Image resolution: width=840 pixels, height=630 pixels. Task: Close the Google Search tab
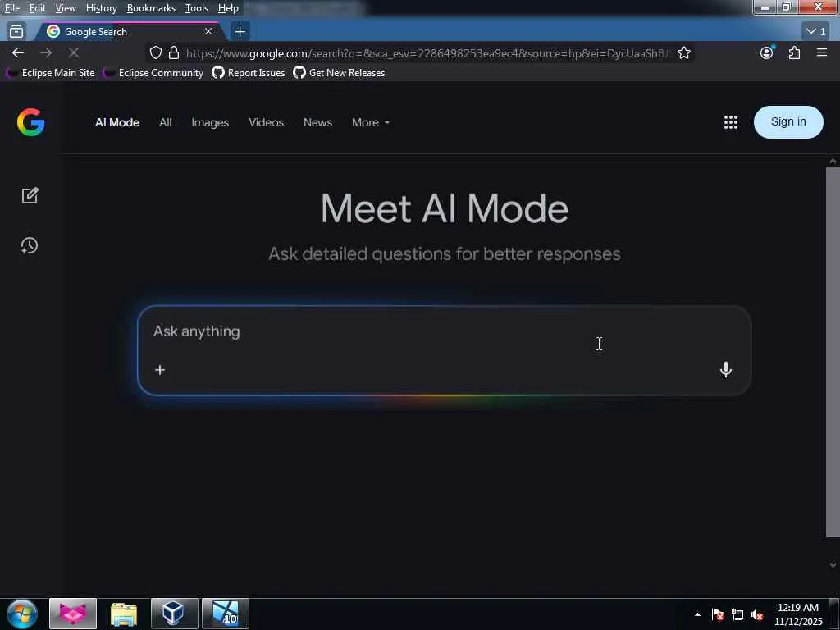[x=208, y=32]
